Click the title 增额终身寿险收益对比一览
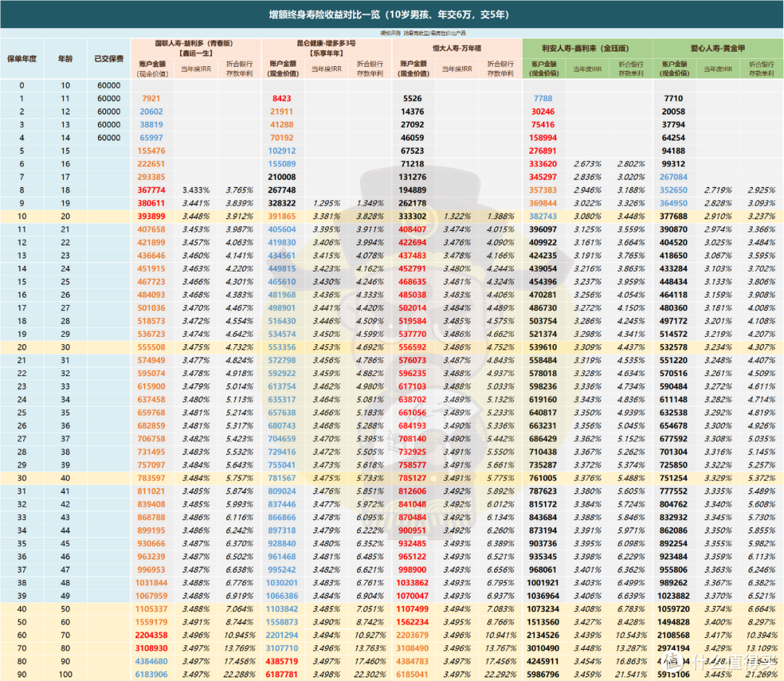Viewport: 784px width, 681px height. coord(324,15)
